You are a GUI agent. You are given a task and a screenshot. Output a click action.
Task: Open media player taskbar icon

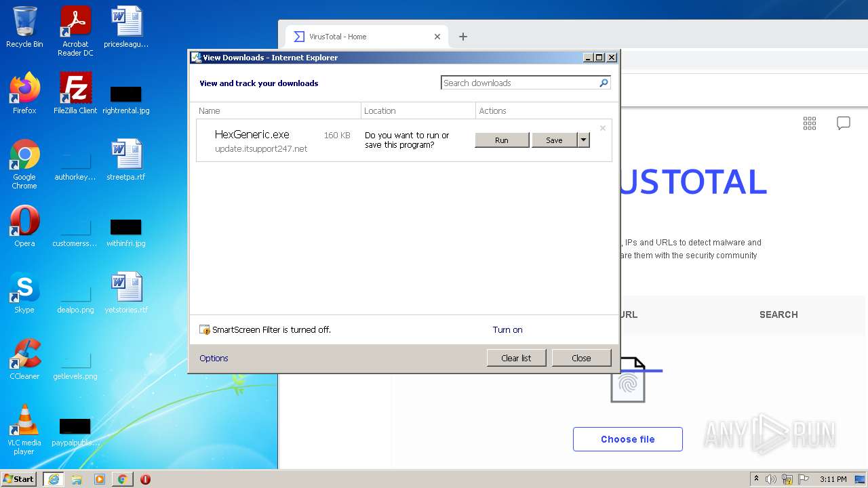click(x=100, y=479)
